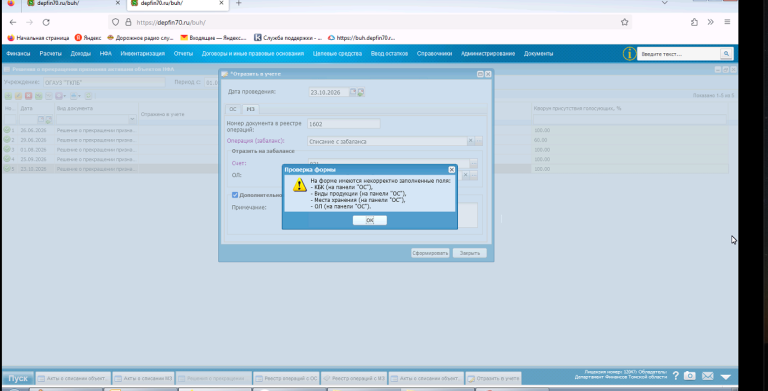Switch to the ОС tab
This screenshot has width=768, height=391.
pyautogui.click(x=233, y=109)
